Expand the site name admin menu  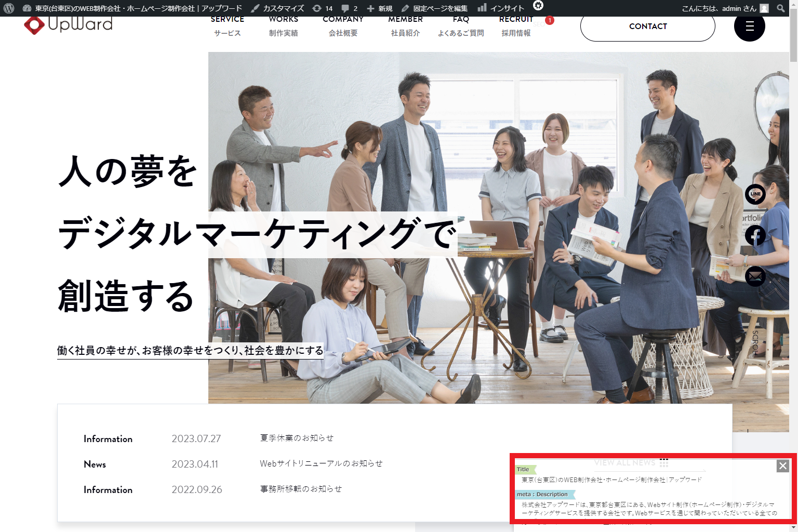132,8
